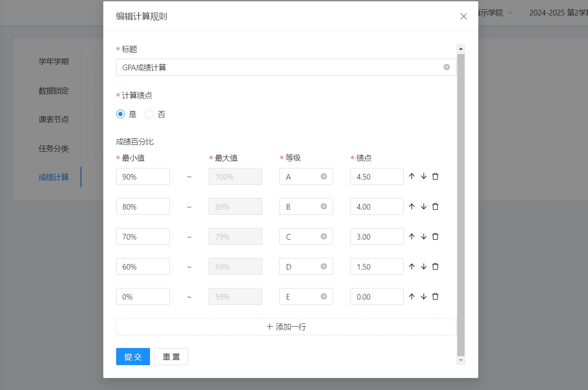
Task: Delete the grade C row
Action: click(x=435, y=237)
